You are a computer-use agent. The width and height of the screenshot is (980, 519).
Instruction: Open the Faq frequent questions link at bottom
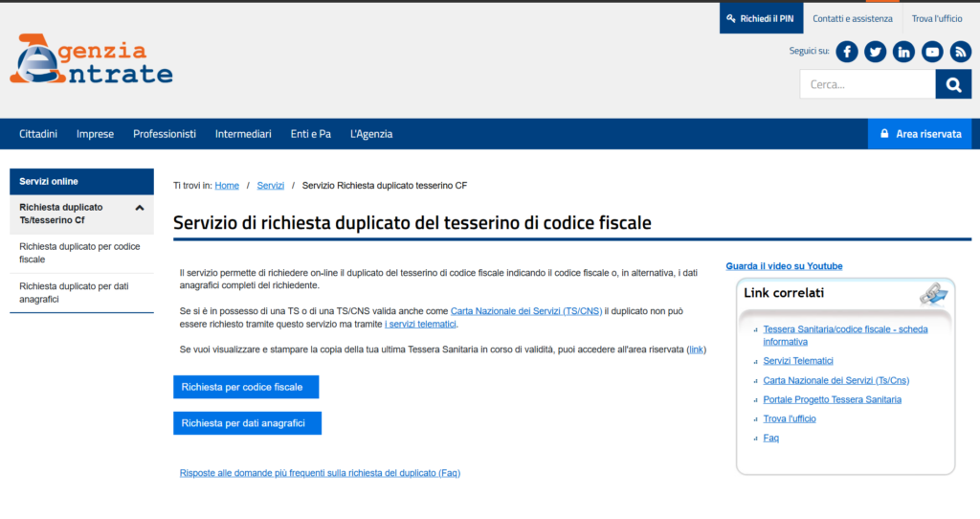pyautogui.click(x=320, y=473)
